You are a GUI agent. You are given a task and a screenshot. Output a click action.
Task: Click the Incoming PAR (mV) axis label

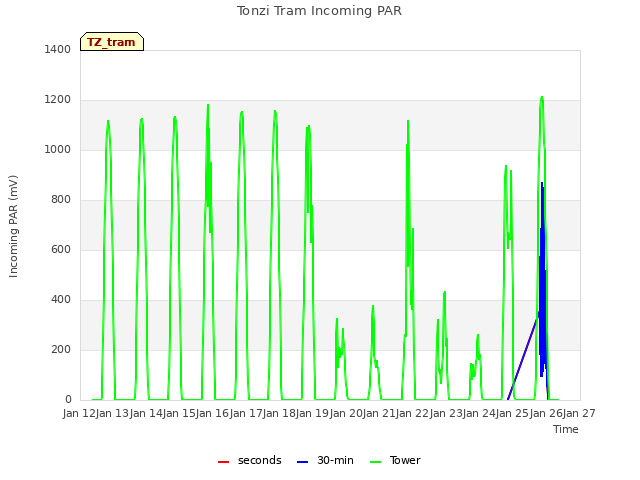pos(13,227)
